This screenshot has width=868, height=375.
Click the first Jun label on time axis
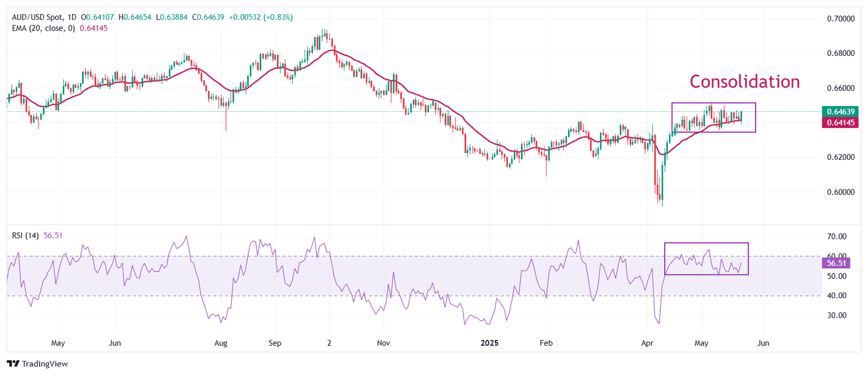pyautogui.click(x=115, y=343)
